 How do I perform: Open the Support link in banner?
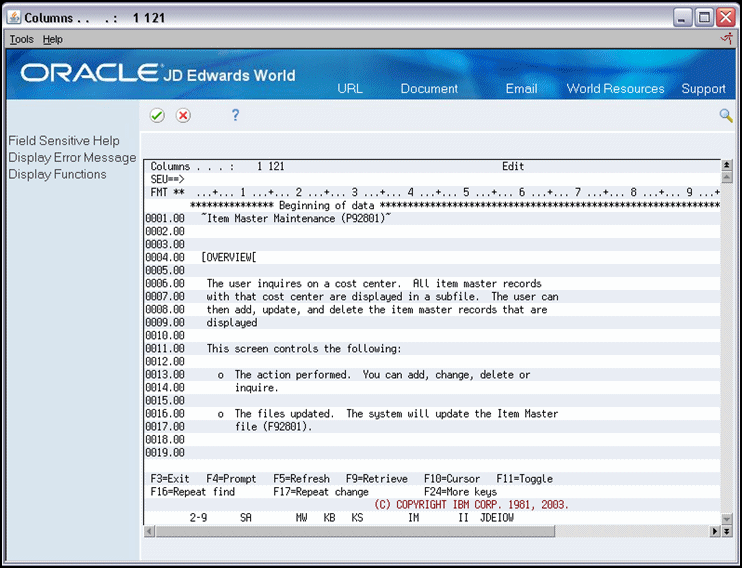point(704,89)
